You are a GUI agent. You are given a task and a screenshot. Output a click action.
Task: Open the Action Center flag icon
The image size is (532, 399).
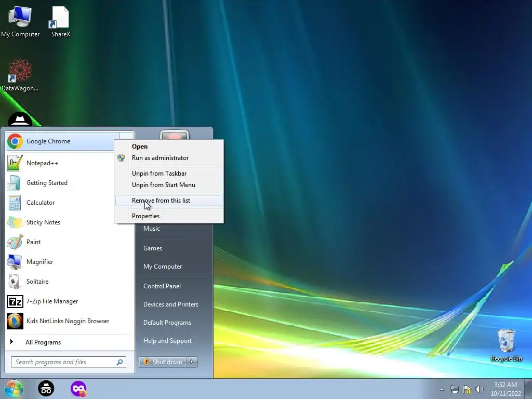click(467, 389)
